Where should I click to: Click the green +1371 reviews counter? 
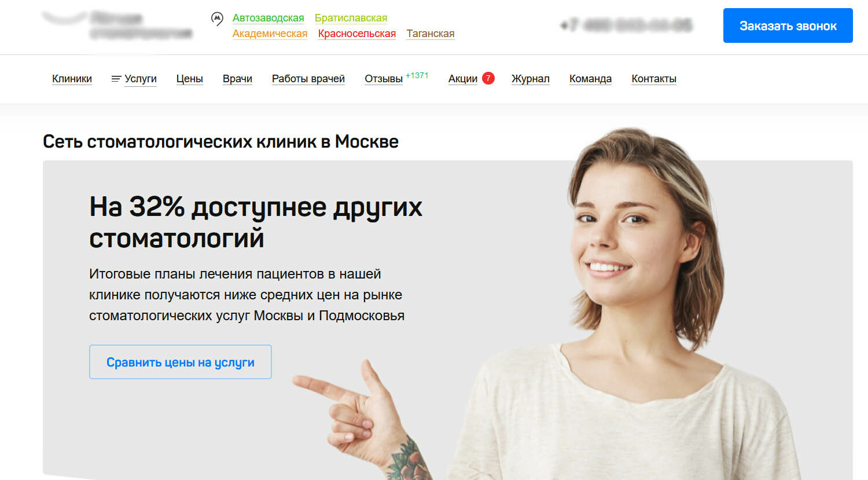(x=417, y=75)
